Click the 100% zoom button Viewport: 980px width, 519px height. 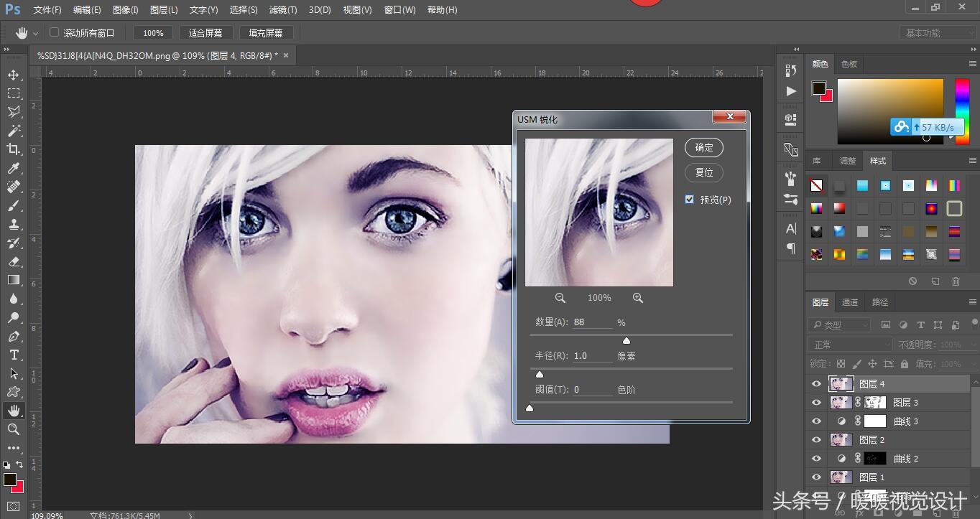[153, 33]
